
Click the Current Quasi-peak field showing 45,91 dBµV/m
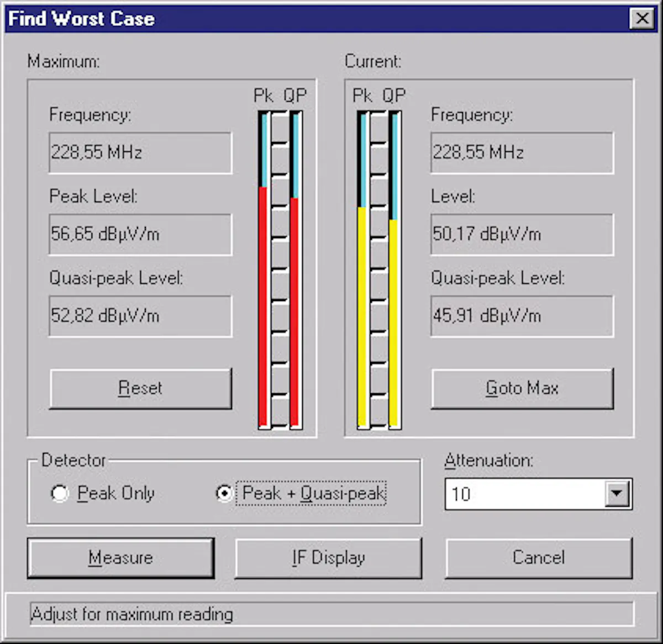522,316
